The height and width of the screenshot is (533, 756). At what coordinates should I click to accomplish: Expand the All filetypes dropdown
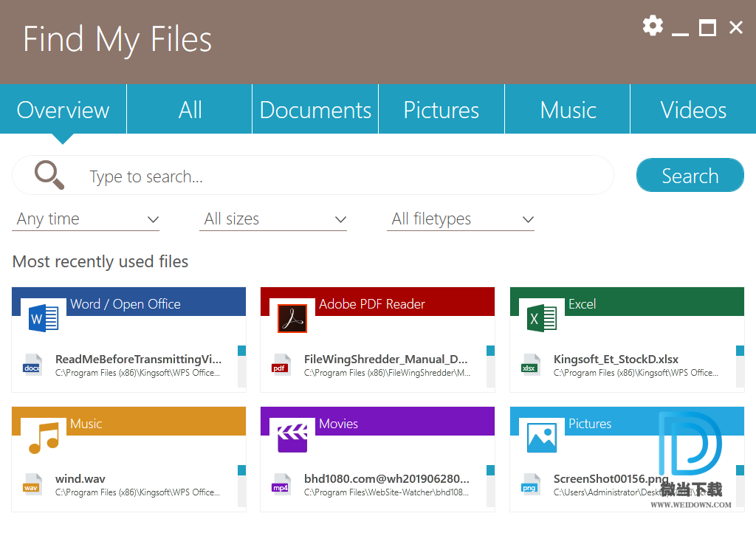click(461, 219)
